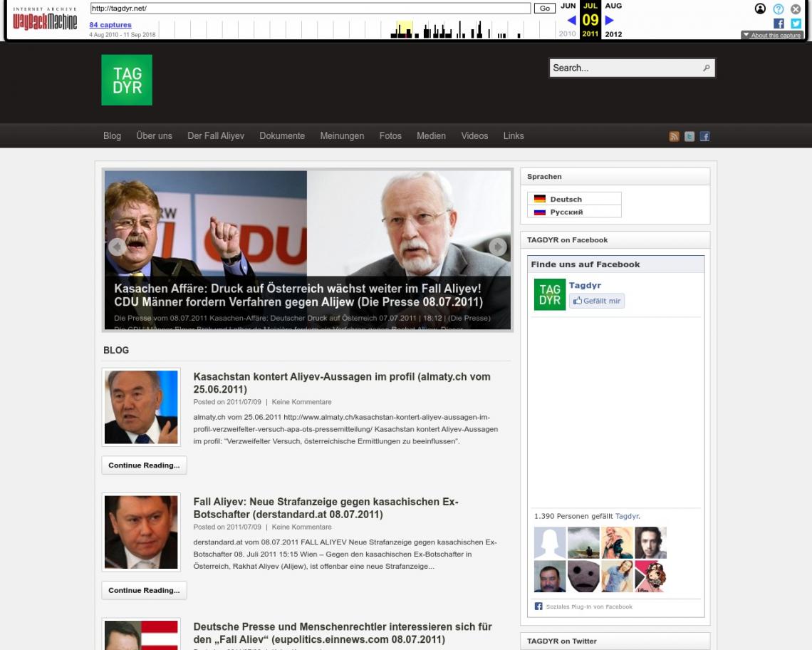Click the default silhouette Facebook fan avatar
The height and width of the screenshot is (650, 812).
tap(550, 542)
